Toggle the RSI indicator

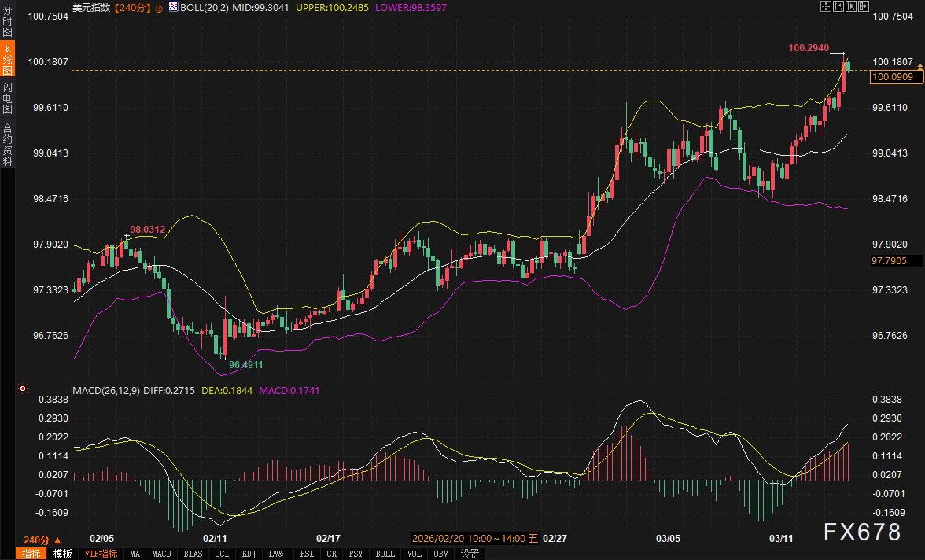(x=306, y=554)
